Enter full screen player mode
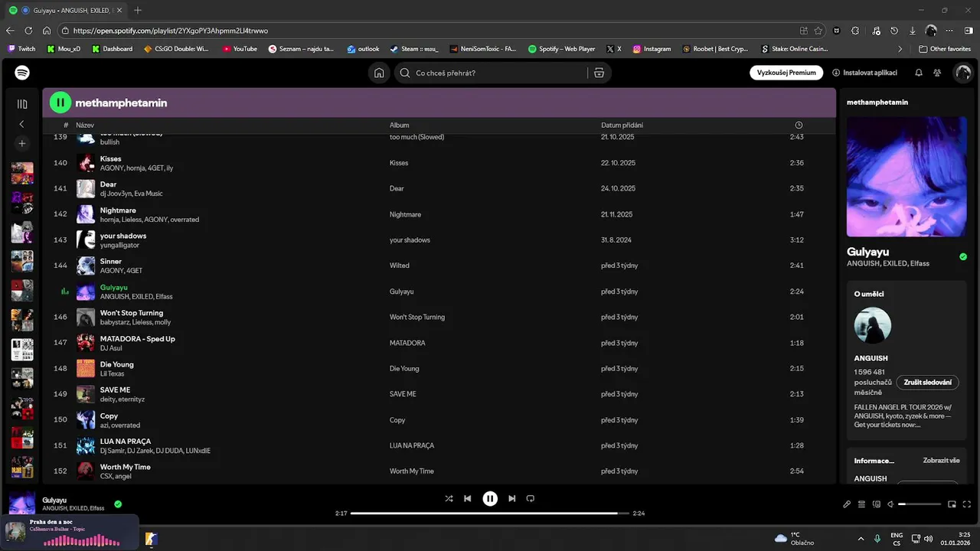 (x=966, y=504)
